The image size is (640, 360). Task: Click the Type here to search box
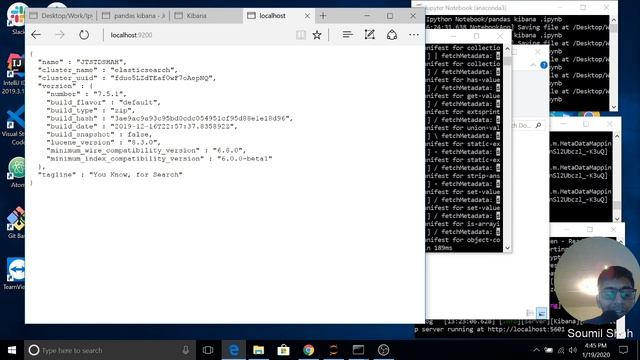pyautogui.click(x=109, y=350)
